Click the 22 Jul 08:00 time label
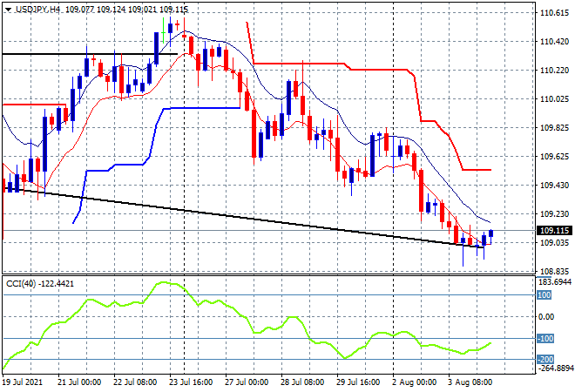The image size is (575, 392). [x=135, y=382]
